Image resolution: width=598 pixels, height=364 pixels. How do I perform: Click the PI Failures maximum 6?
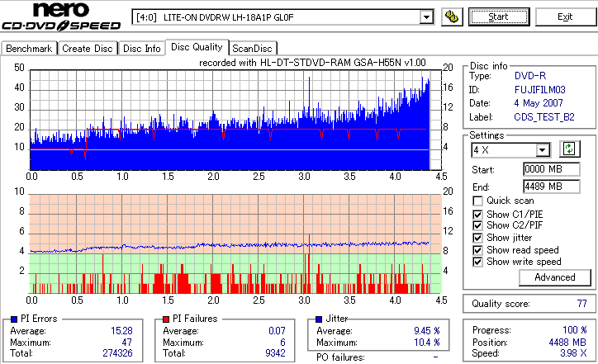click(x=282, y=343)
